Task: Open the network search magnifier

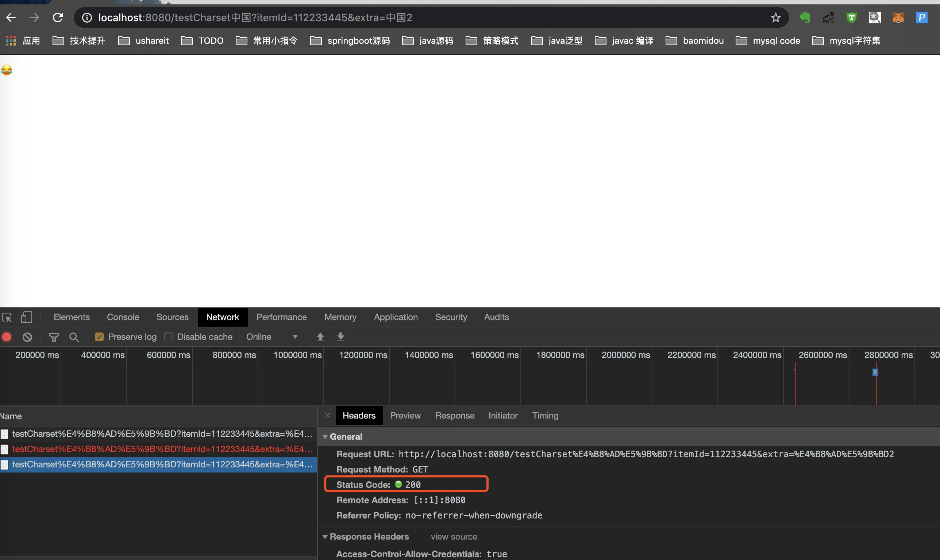Action: [x=74, y=337]
